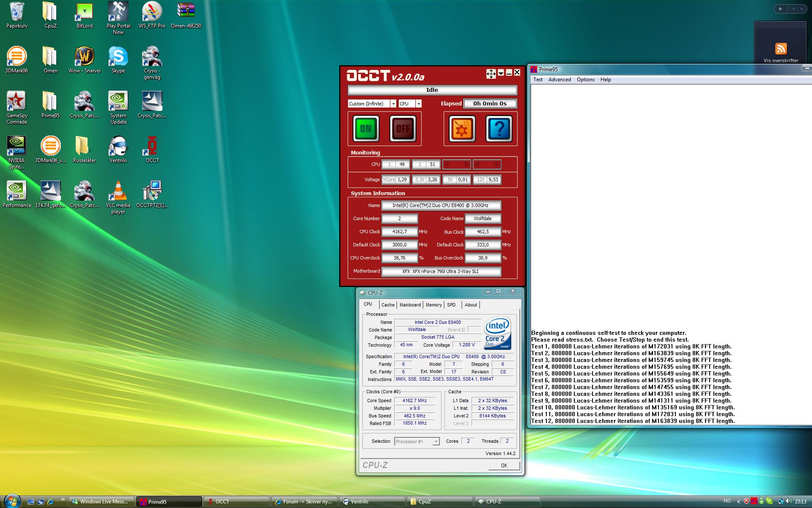Select the GameSpy Comrade desktop icon
This screenshot has height=508, width=812.
16,108
